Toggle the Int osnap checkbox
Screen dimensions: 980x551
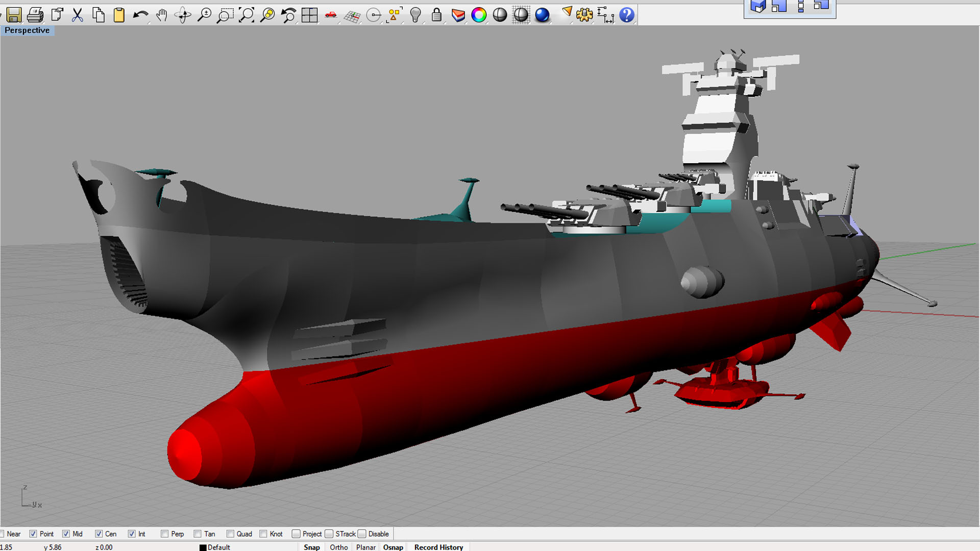coord(132,534)
